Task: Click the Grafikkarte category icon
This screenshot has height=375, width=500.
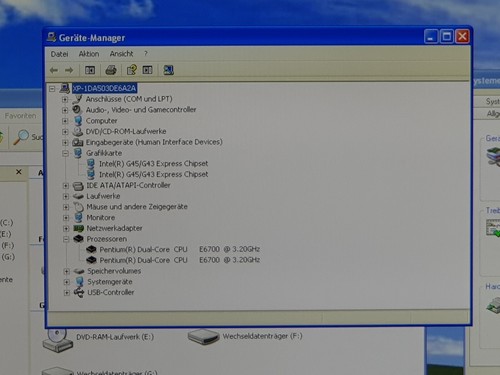Action: pos(78,153)
